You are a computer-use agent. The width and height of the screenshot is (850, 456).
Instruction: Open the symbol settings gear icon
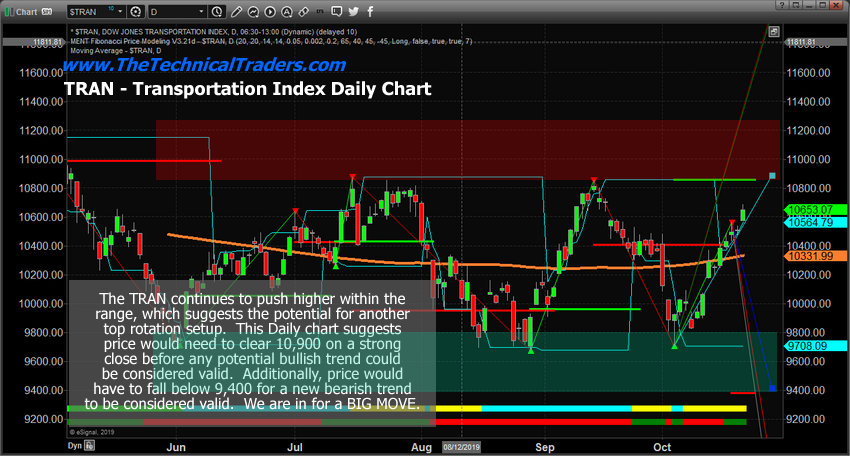[136, 11]
